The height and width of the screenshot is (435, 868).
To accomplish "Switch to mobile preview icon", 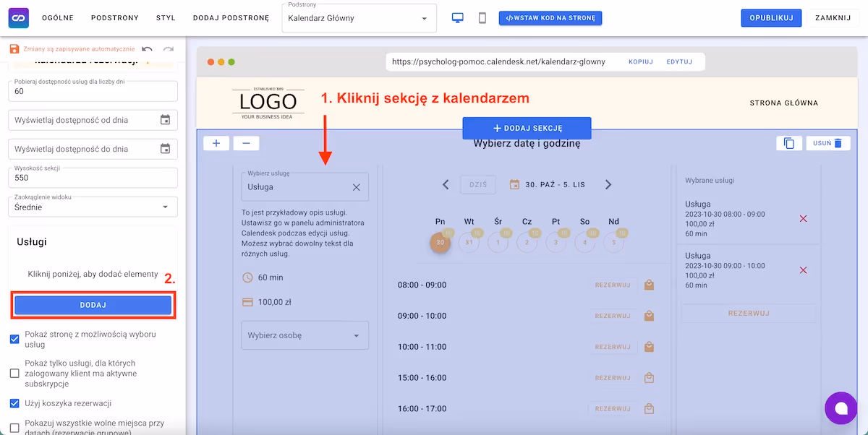I will coord(482,18).
